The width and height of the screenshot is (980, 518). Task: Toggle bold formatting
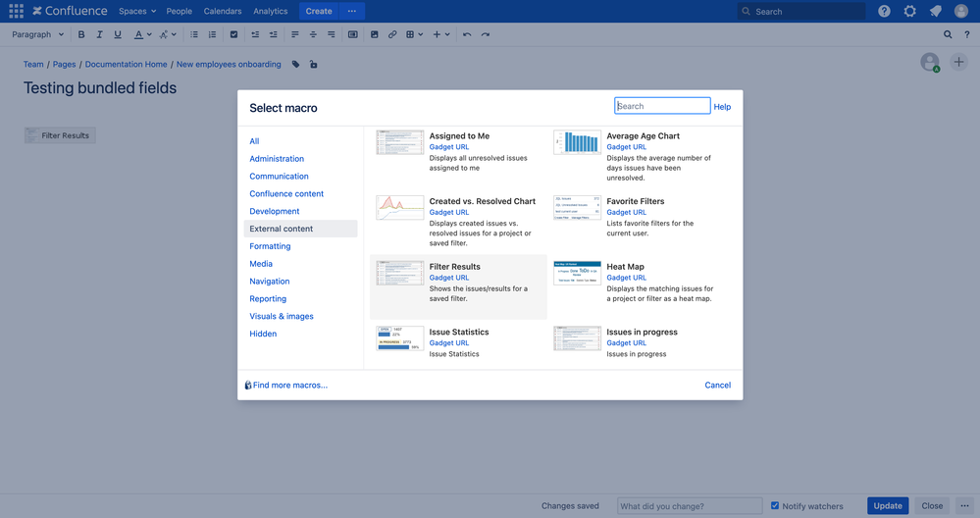pyautogui.click(x=81, y=34)
